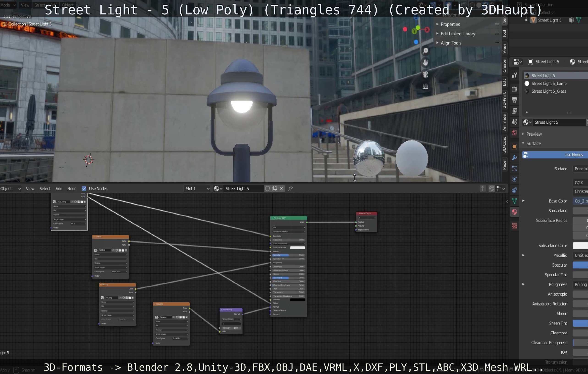Open the Slot 1 dropdown
This screenshot has width=588, height=374.
tap(197, 188)
